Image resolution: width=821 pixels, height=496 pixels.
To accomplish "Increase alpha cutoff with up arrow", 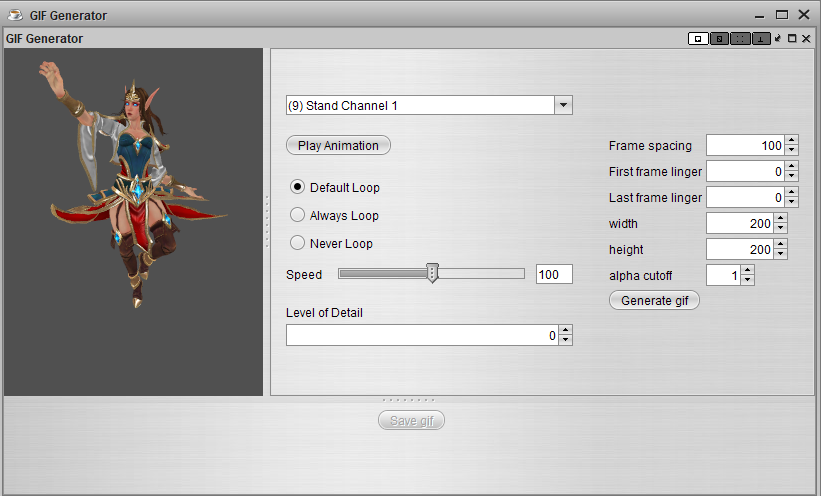I will (748, 270).
